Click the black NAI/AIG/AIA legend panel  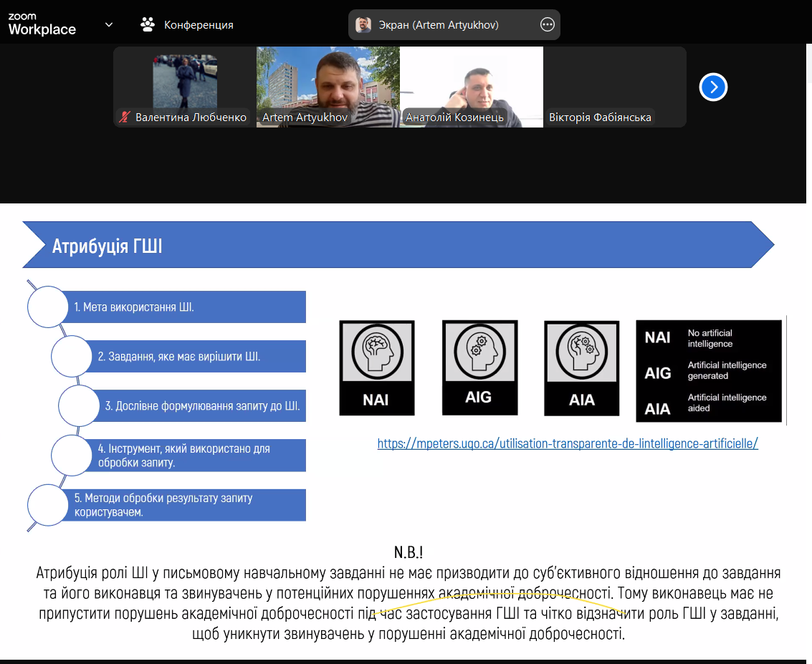click(x=708, y=370)
